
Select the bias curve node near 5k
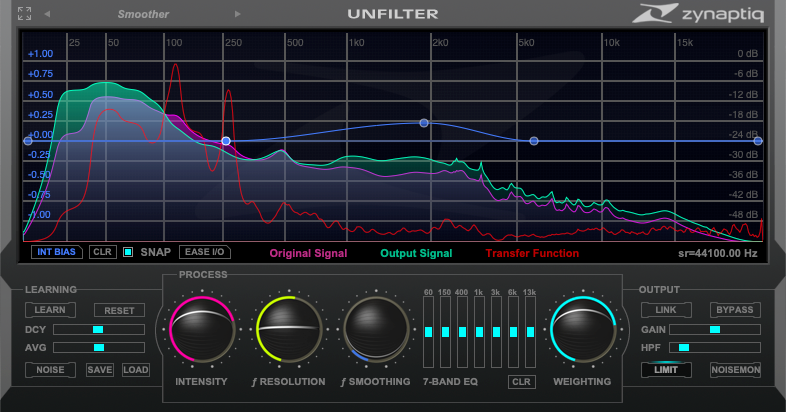[x=534, y=141]
